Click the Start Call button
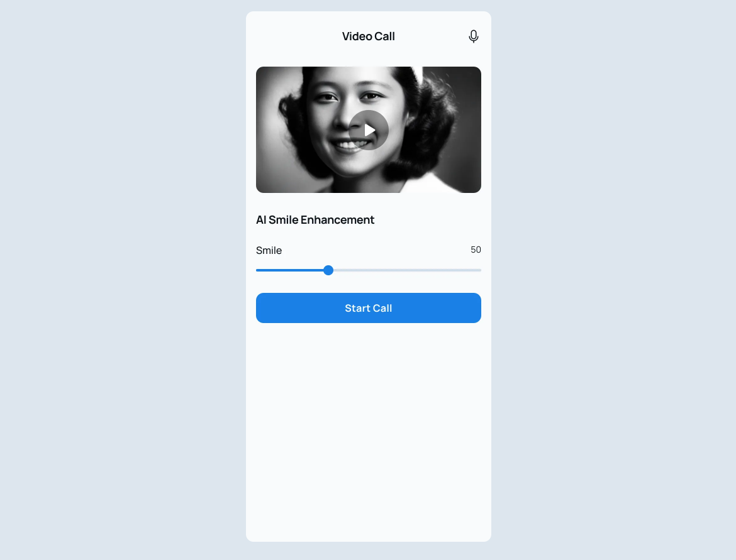 (369, 308)
